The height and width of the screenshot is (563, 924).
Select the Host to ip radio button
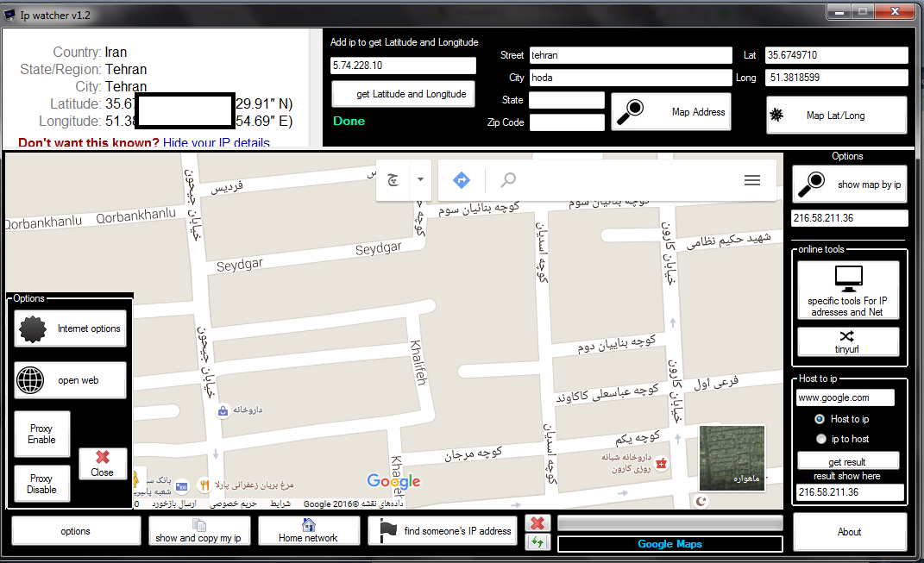[x=819, y=419]
